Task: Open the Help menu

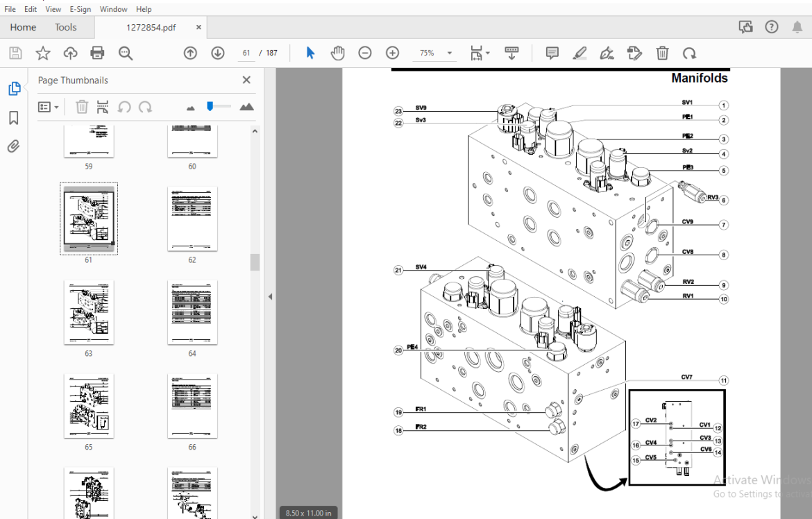Action: point(144,9)
